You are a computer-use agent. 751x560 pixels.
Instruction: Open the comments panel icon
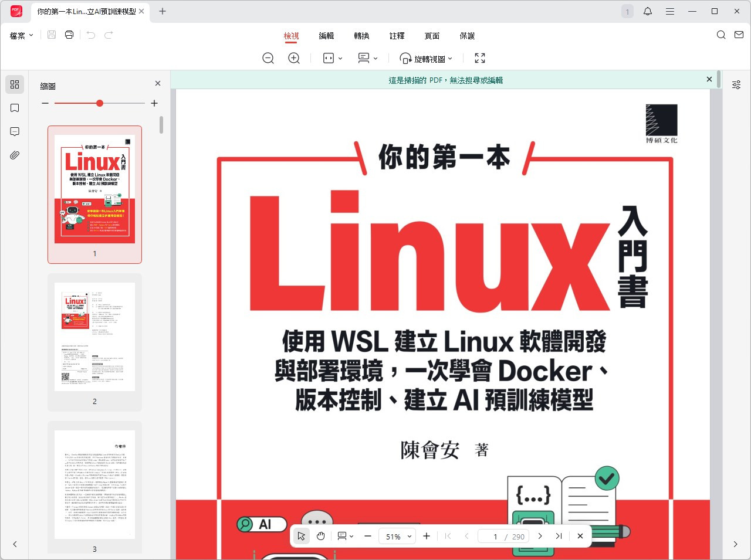tap(15, 131)
